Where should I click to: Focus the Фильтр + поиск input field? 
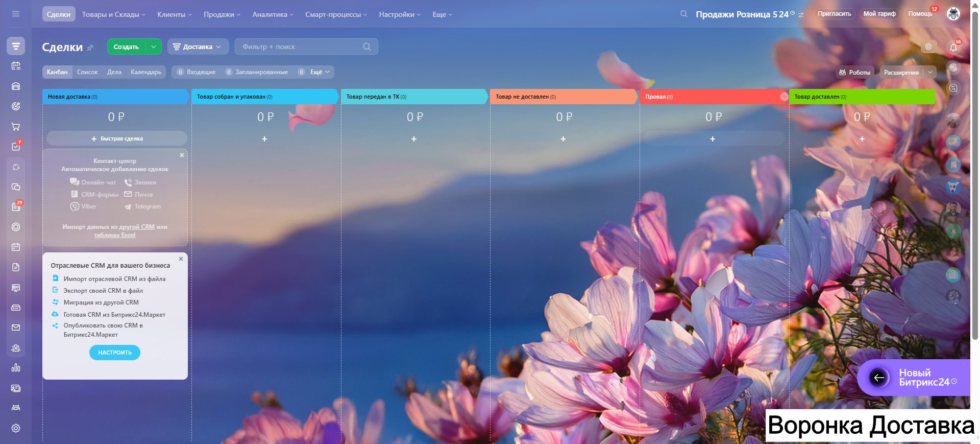coord(306,46)
